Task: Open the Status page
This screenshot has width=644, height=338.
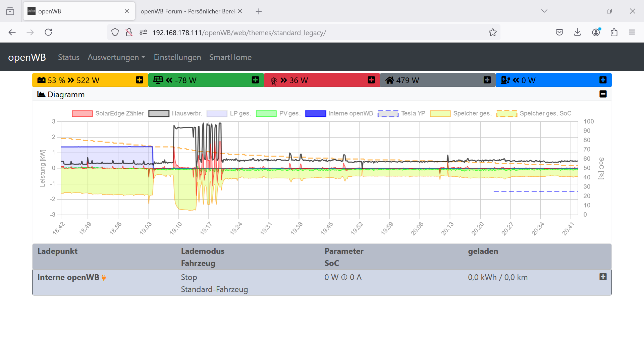Action: [x=69, y=57]
